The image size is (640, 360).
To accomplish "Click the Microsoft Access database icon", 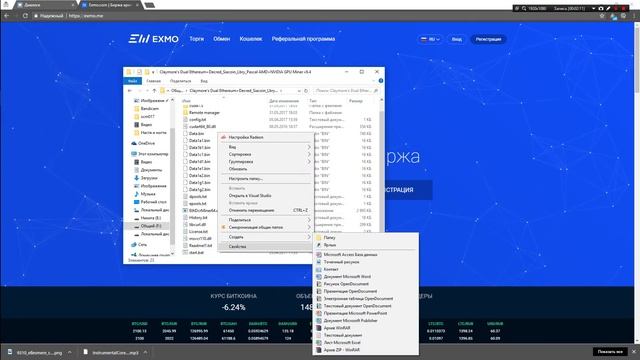I will point(319,255).
